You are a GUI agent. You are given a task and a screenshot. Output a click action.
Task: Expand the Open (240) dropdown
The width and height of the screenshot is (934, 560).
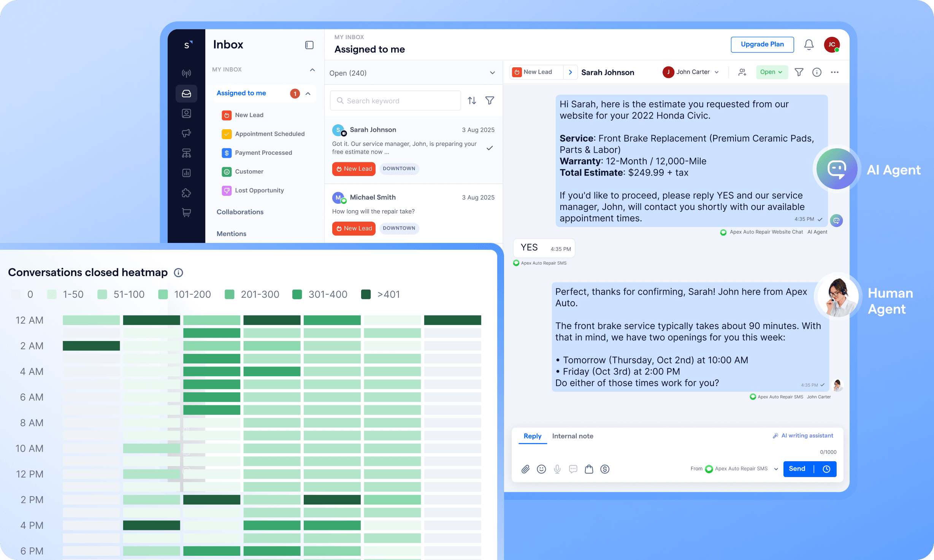tap(492, 73)
